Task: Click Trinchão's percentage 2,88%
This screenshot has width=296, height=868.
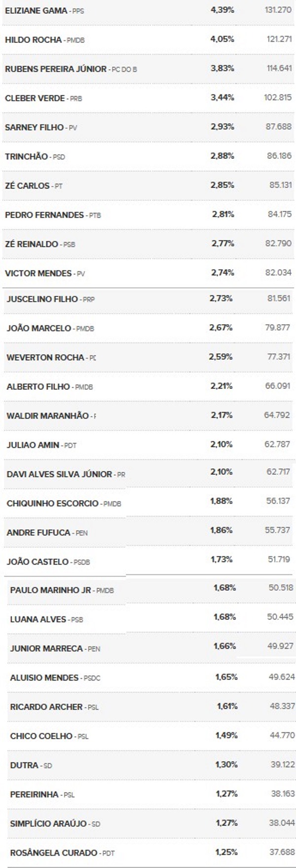Action: [x=222, y=156]
